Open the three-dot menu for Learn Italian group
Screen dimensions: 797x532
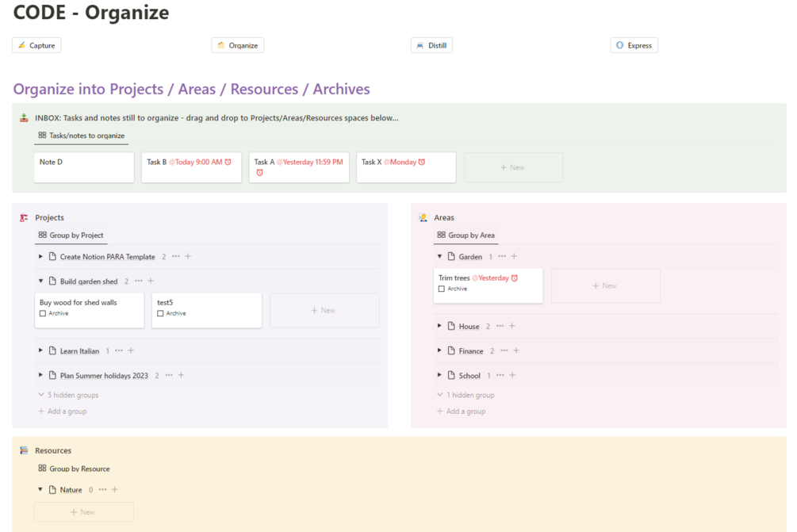coord(119,351)
